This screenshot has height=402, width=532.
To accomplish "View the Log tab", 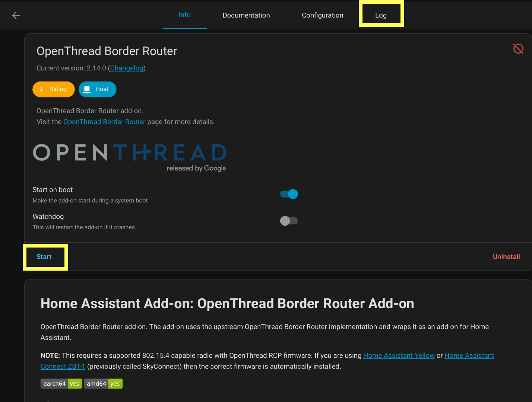I will click(381, 15).
